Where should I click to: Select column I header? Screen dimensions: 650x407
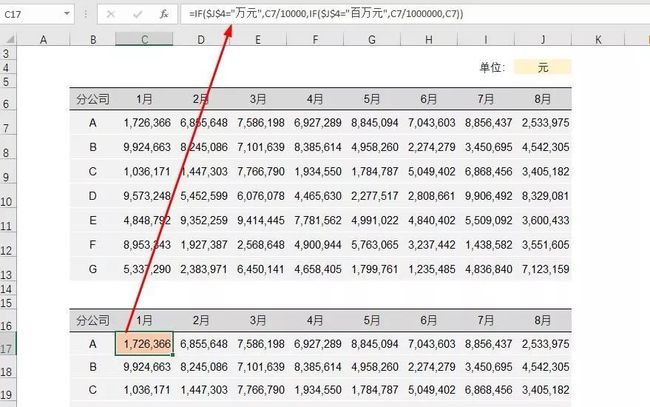click(485, 39)
